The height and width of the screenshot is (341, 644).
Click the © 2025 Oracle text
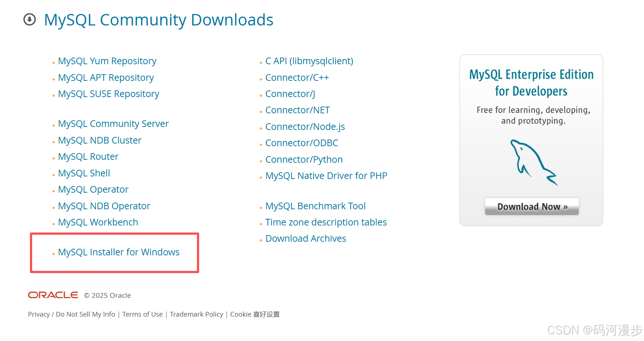108,295
